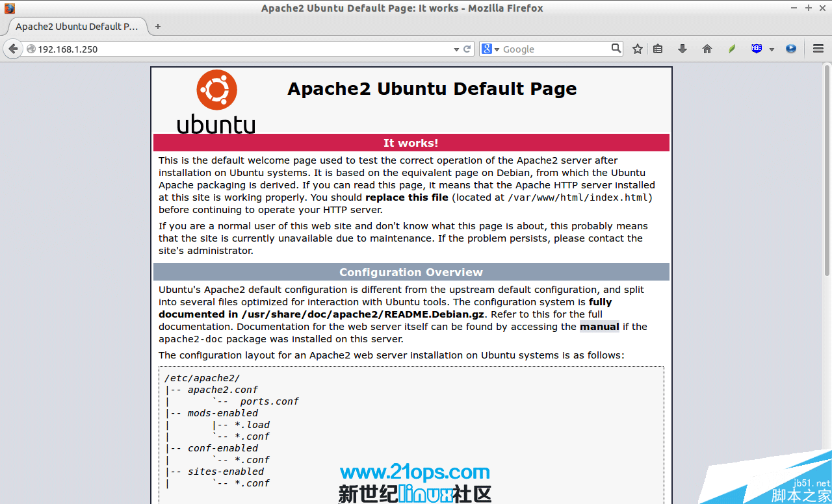832x504 pixels.
Task: Open the Downloads arrow icon
Action: [x=682, y=49]
